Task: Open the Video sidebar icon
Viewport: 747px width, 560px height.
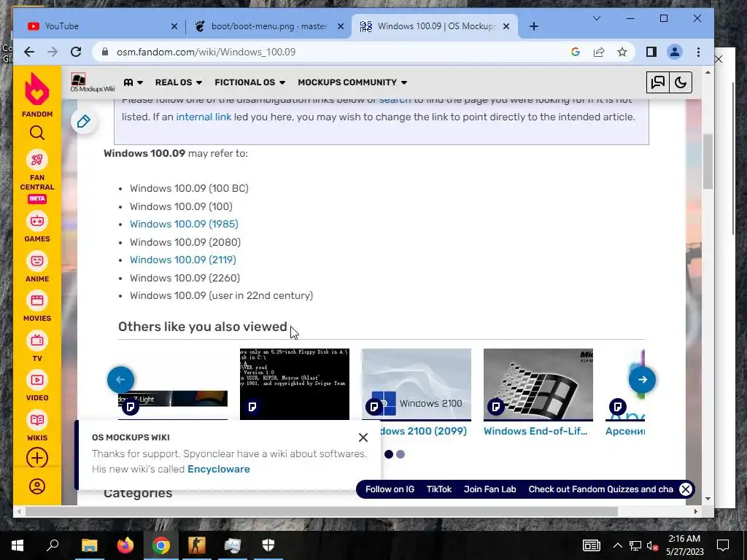Action: coord(37,380)
